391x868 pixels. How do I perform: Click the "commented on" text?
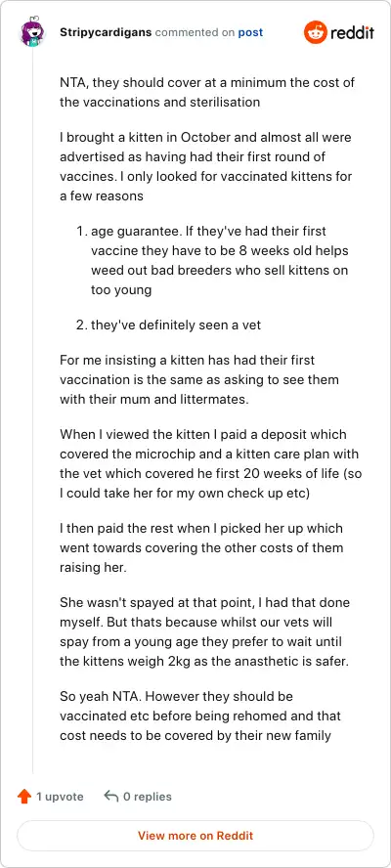click(195, 32)
